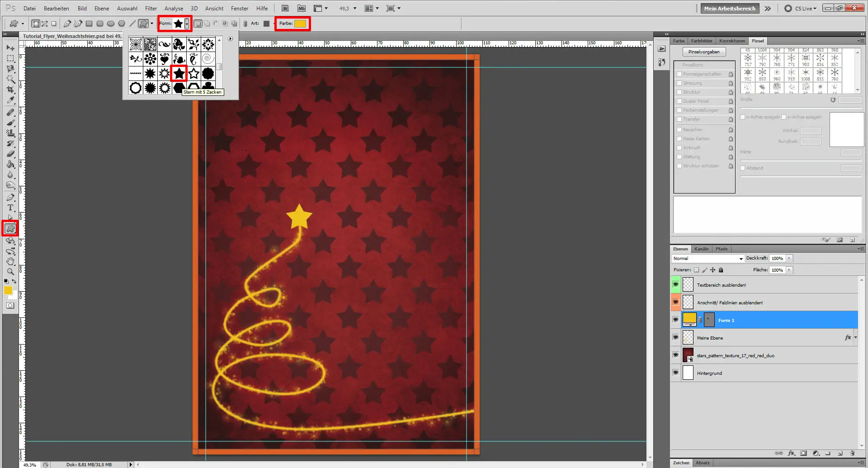The image size is (868, 468).
Task: Select the Hand tool
Action: tap(10, 261)
